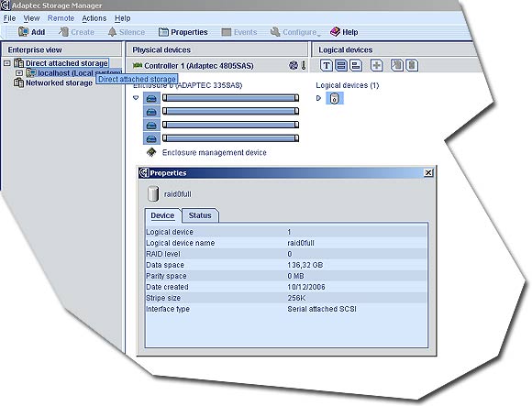Expand the localhost (Local system) node

pyautogui.click(x=19, y=73)
